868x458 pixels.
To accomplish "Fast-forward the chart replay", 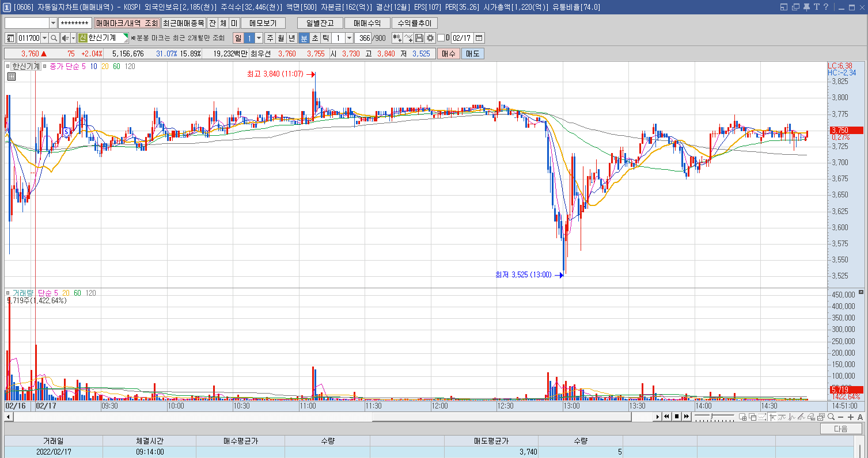I will point(687,417).
